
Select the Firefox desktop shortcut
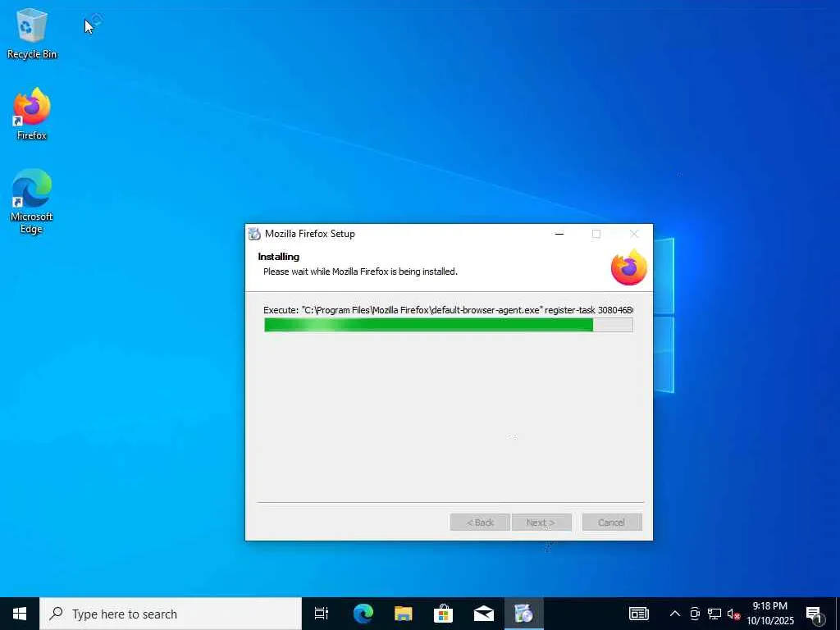(x=32, y=114)
